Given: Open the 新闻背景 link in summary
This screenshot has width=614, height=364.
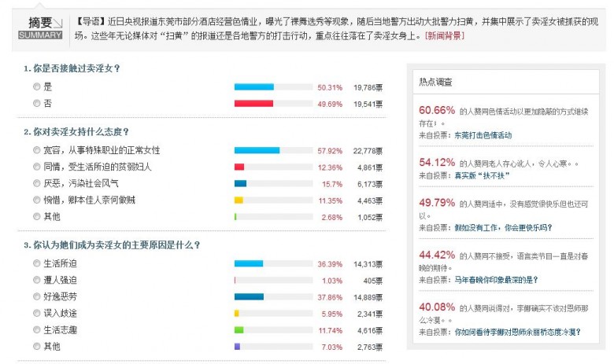Looking at the screenshot, I should 445,36.
